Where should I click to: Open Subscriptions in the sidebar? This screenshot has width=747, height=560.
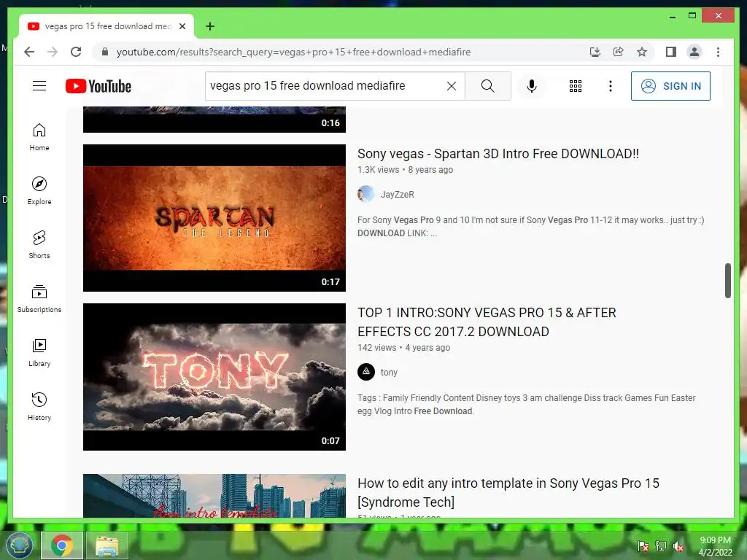tap(39, 298)
